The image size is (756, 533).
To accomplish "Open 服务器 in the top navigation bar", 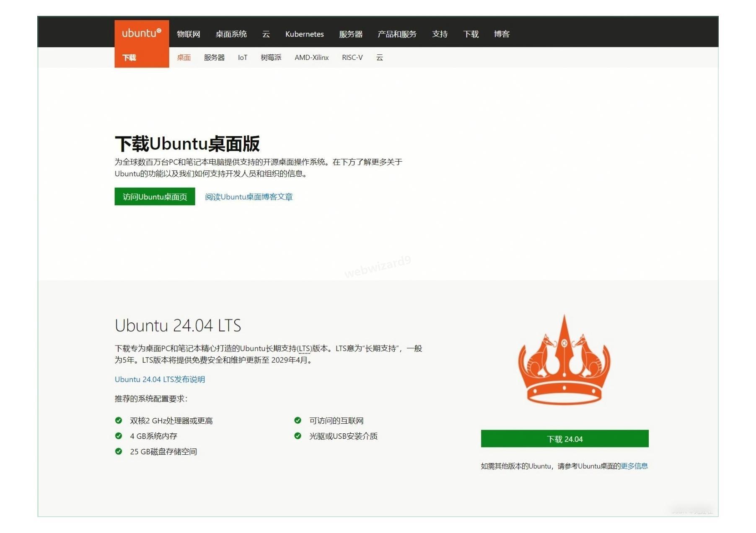I will point(351,34).
